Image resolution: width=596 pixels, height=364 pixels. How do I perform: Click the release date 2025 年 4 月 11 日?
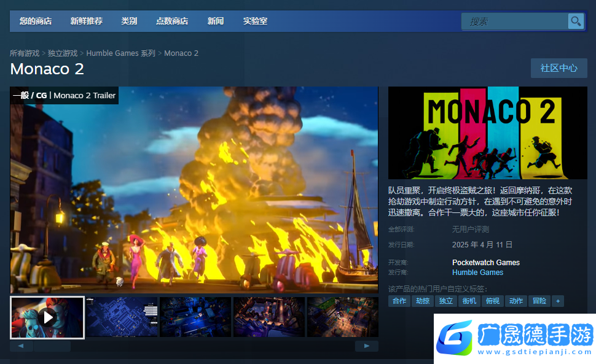pos(482,245)
